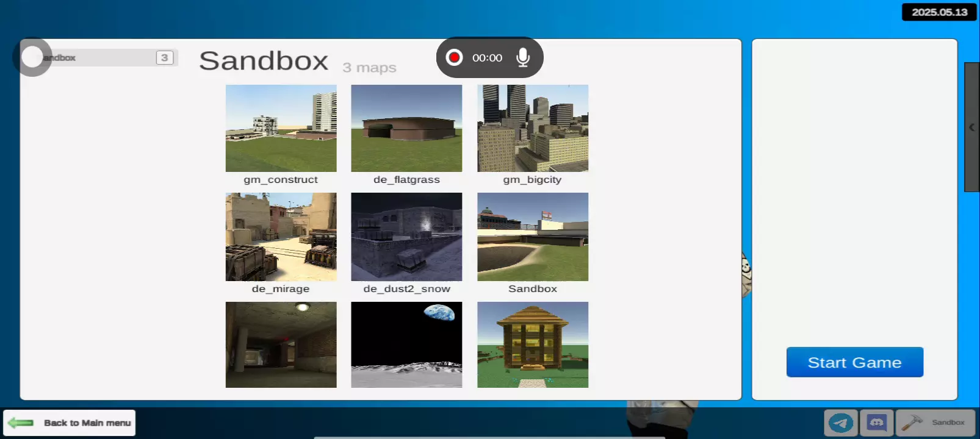Select the map labeled Sandbox
The width and height of the screenshot is (980, 439).
533,237
